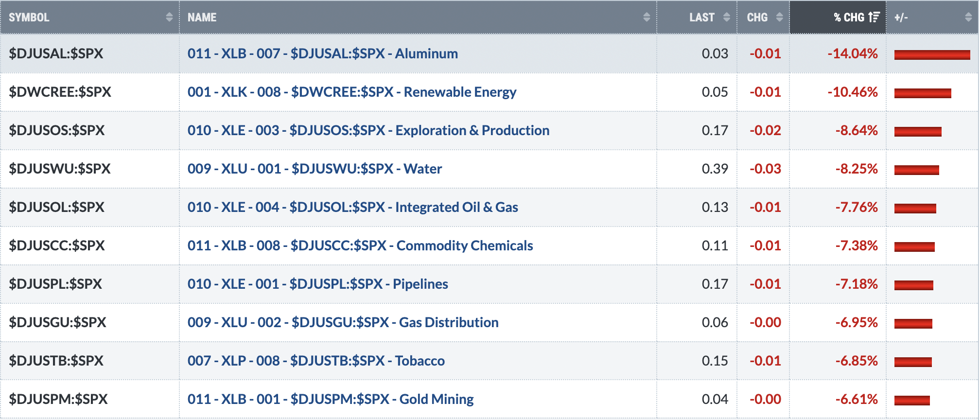The image size is (980, 420).
Task: Click the NAME column header label
Action: 202,17
